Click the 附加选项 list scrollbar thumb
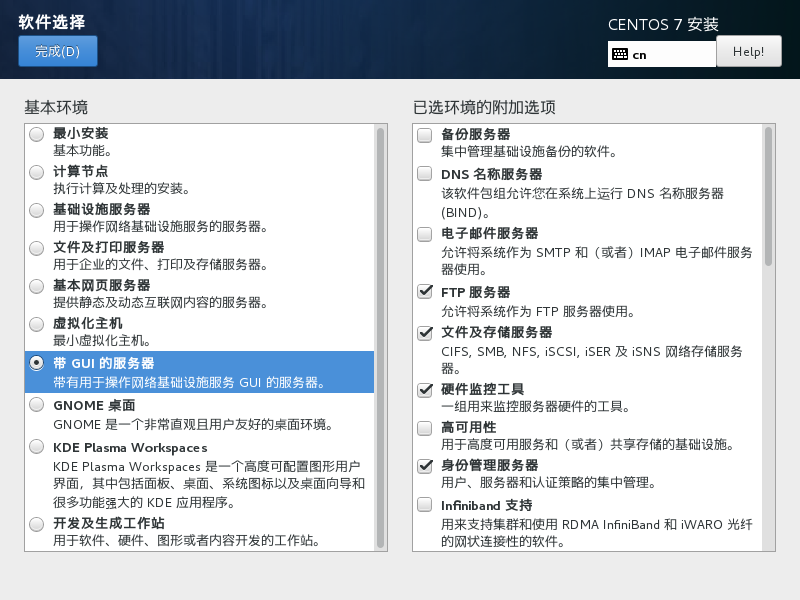Image resolution: width=800 pixels, height=600 pixels. click(x=768, y=196)
